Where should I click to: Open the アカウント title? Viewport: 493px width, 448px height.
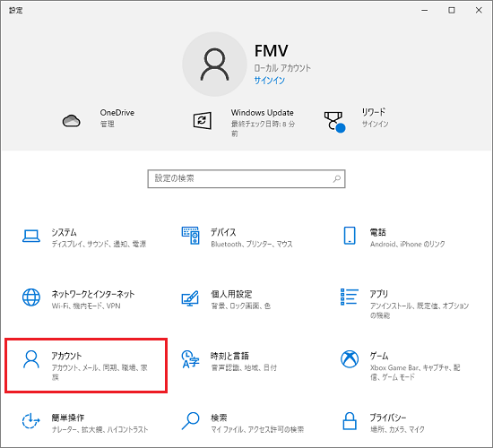[x=66, y=356]
